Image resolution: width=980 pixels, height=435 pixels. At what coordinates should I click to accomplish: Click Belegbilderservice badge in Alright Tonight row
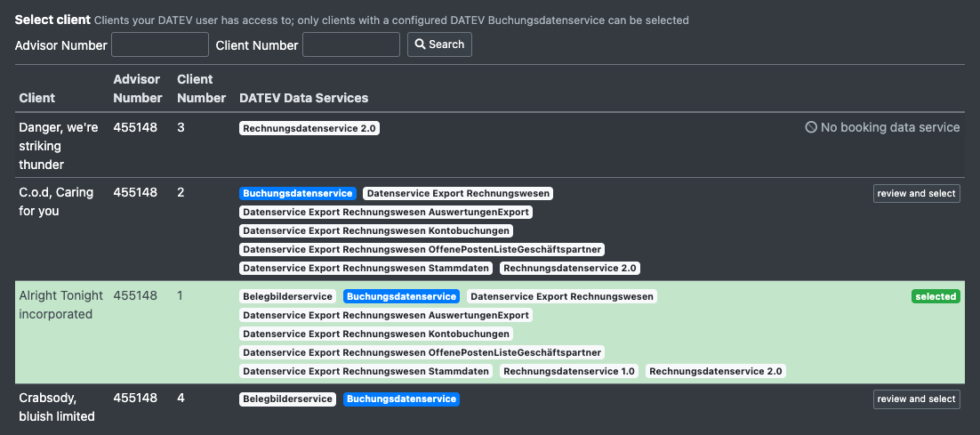pos(287,296)
